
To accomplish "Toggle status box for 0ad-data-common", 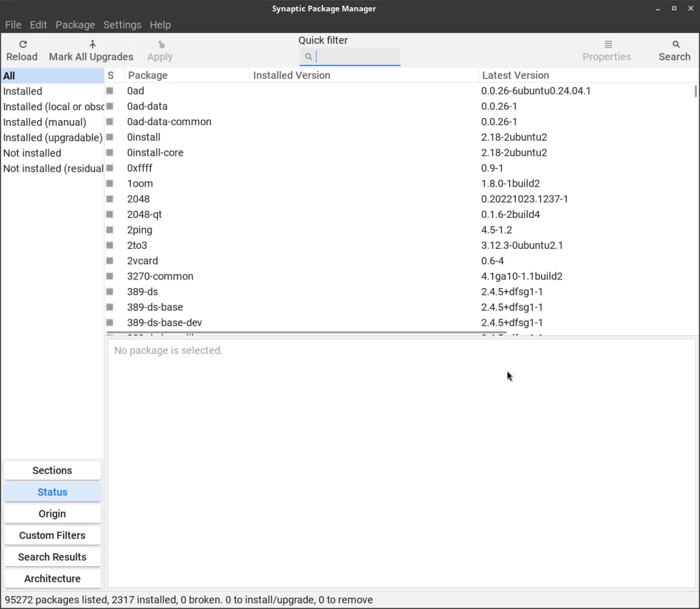I will pos(110,121).
